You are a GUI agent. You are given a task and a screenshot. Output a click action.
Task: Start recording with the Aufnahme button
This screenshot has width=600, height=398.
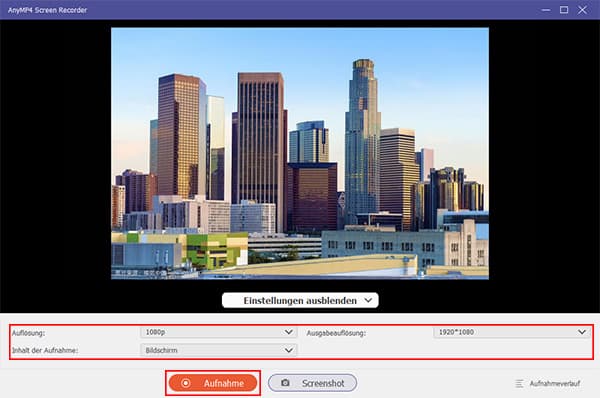(213, 383)
